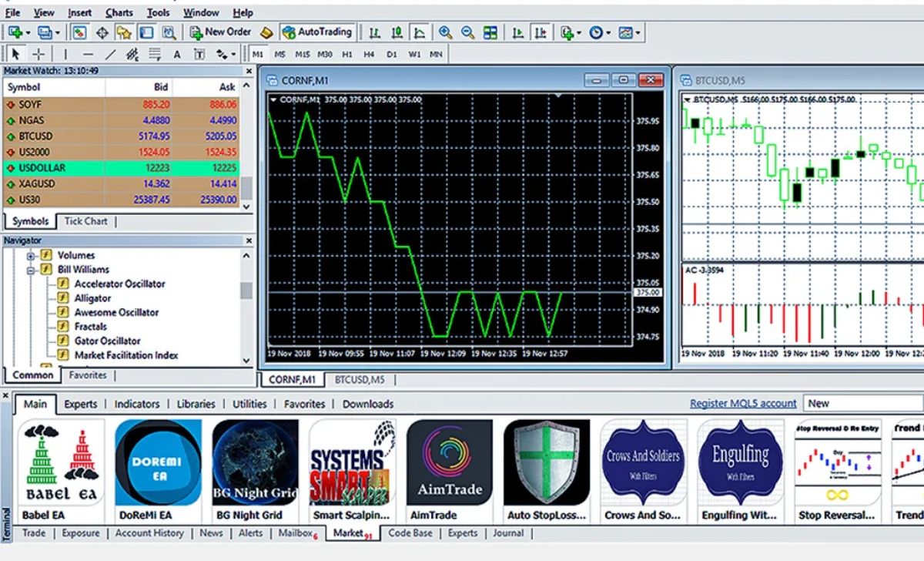The image size is (924, 561).
Task: Switch chart to H1 timeframe
Action: tap(347, 54)
